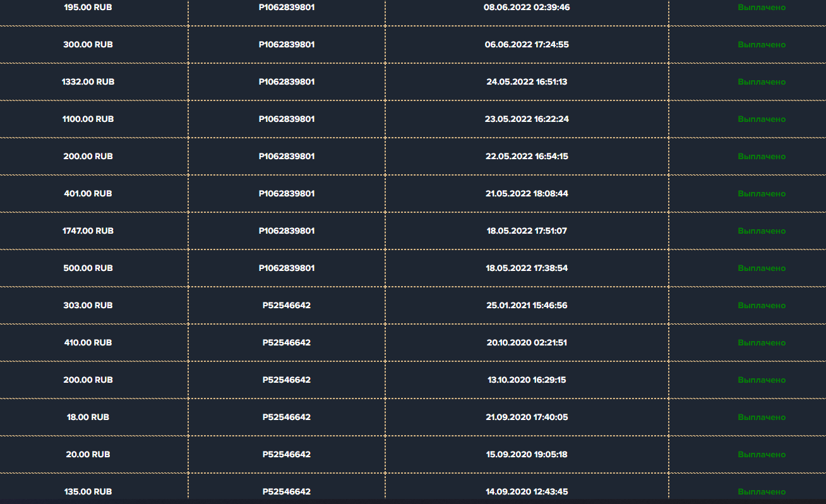The image size is (826, 504).
Task: Select the timestamp 06.06.2022 17:24:55
Action: point(527,45)
